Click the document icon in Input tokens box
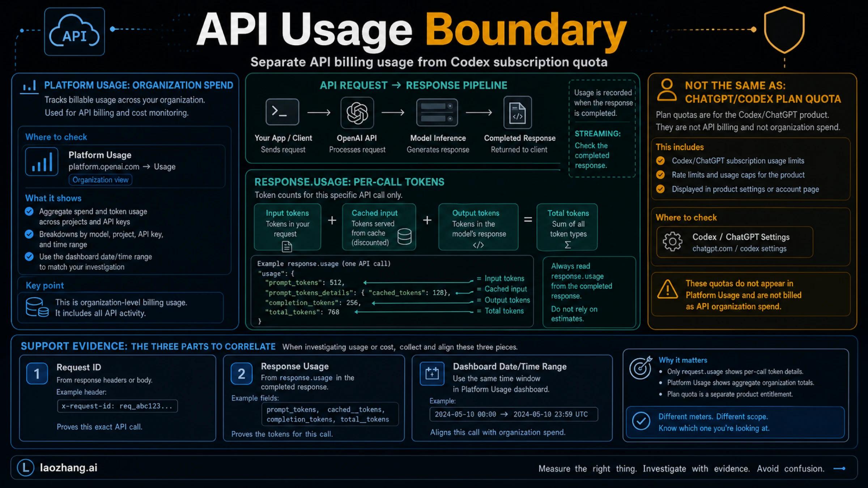The width and height of the screenshot is (868, 488). pos(287,247)
